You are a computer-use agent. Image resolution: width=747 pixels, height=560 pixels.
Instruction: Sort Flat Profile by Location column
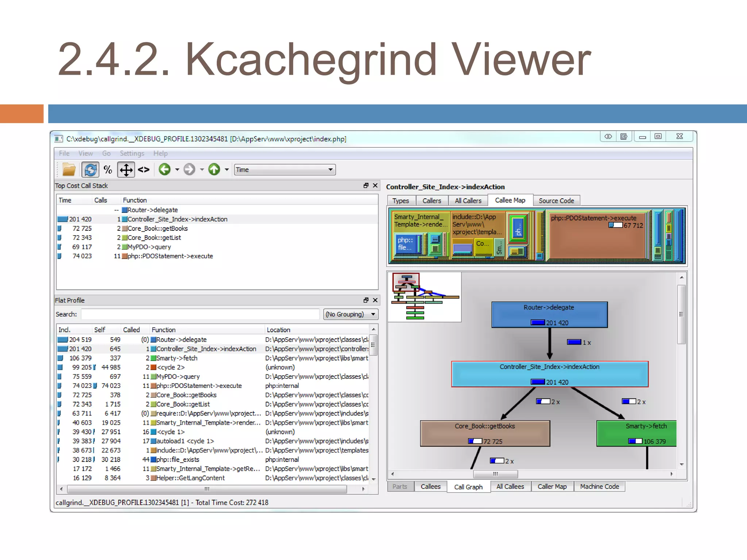(x=317, y=330)
